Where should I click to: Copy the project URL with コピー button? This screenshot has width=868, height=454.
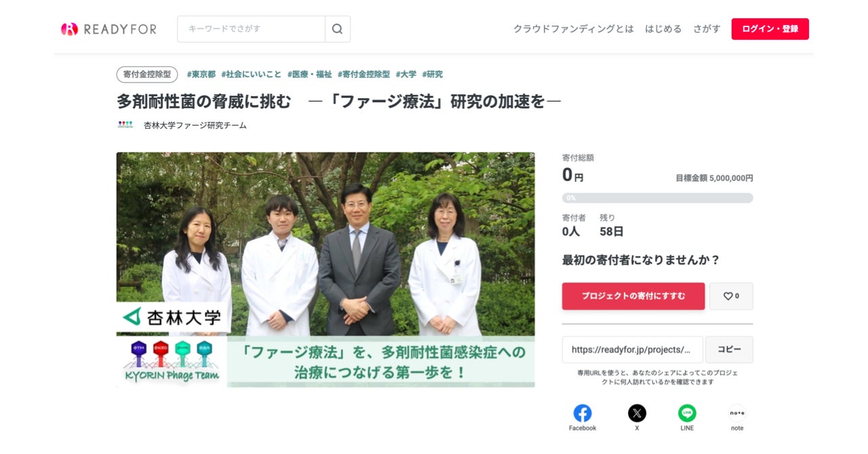coord(729,350)
